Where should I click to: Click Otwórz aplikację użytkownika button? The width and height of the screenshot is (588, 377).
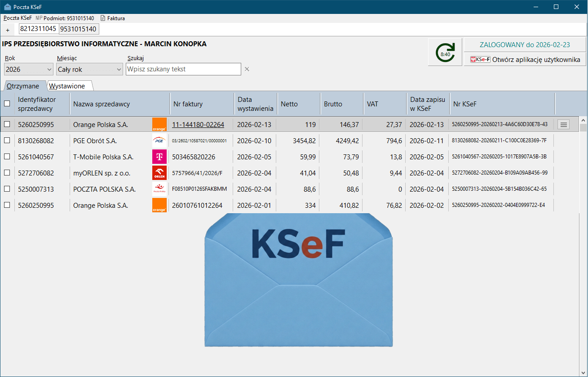point(525,59)
